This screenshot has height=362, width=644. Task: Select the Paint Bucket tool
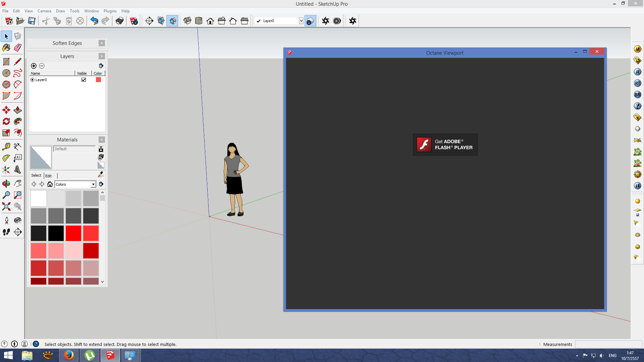pos(6,48)
